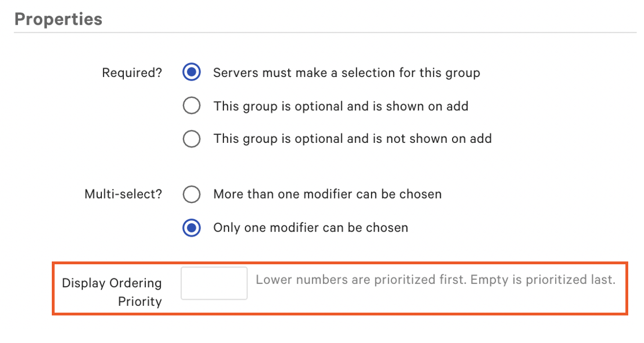Click the Properties section heading
The image size is (644, 343).
(58, 19)
